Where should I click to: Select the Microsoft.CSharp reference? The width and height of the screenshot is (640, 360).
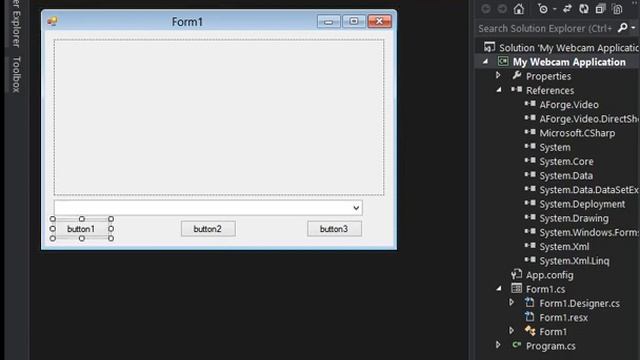pyautogui.click(x=577, y=133)
